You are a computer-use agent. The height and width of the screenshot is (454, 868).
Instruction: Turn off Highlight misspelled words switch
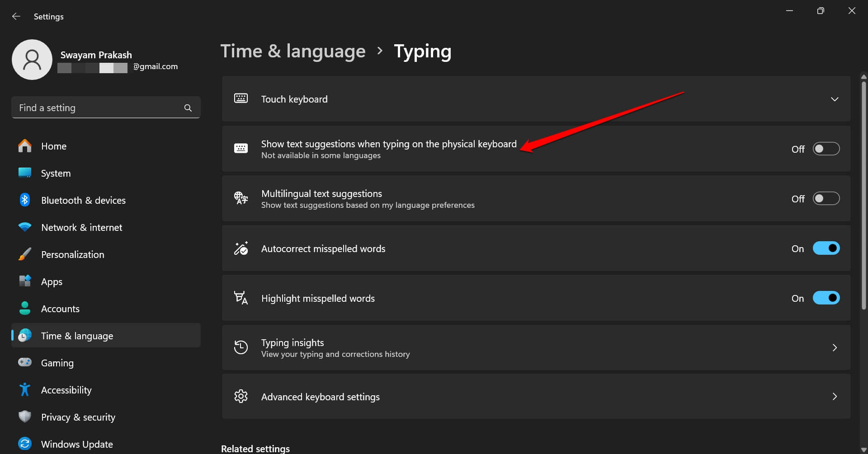point(826,298)
